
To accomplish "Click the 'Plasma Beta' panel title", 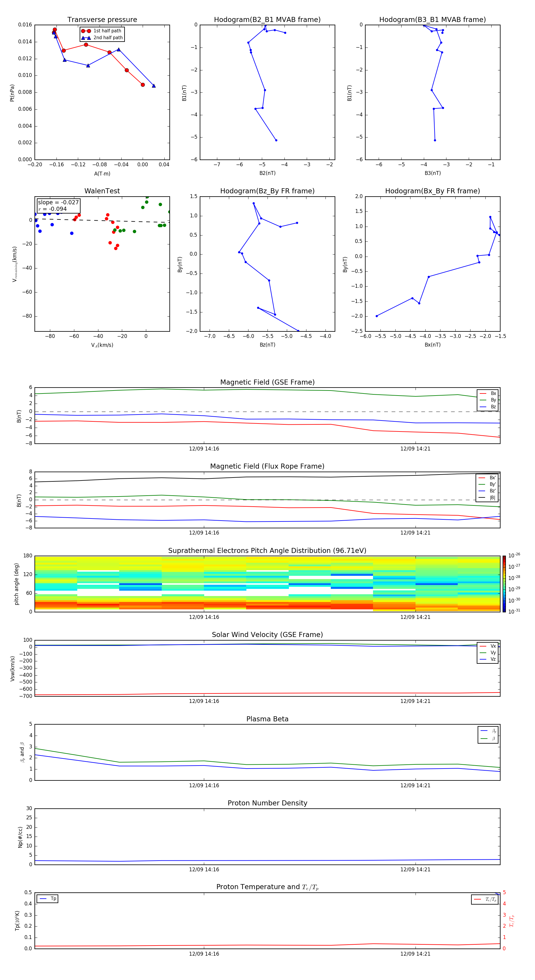I will [x=267, y=719].
